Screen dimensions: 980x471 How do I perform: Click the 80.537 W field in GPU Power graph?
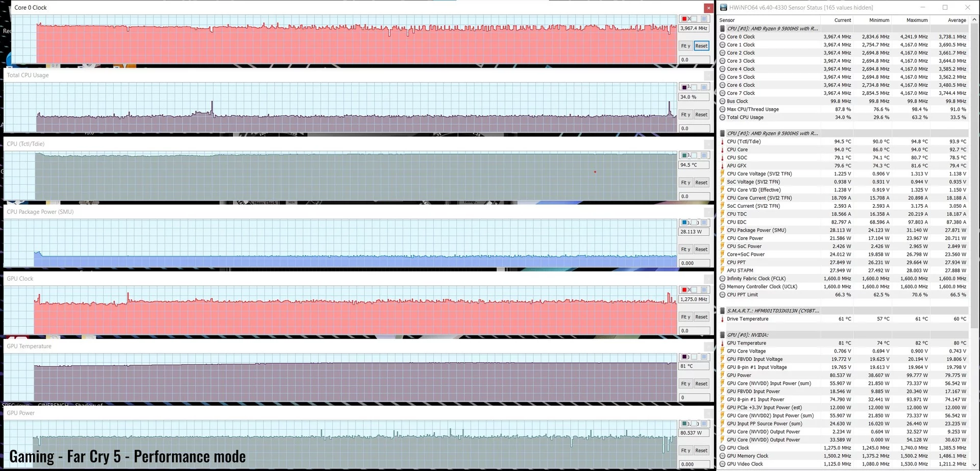[x=694, y=433]
